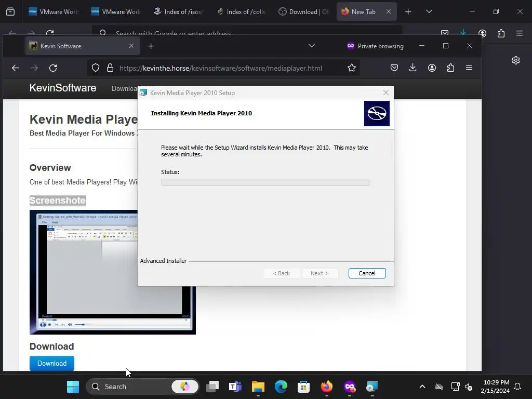Open File Explorer from the taskbar
Viewport: 532px width, 399px height.
[x=258, y=387]
